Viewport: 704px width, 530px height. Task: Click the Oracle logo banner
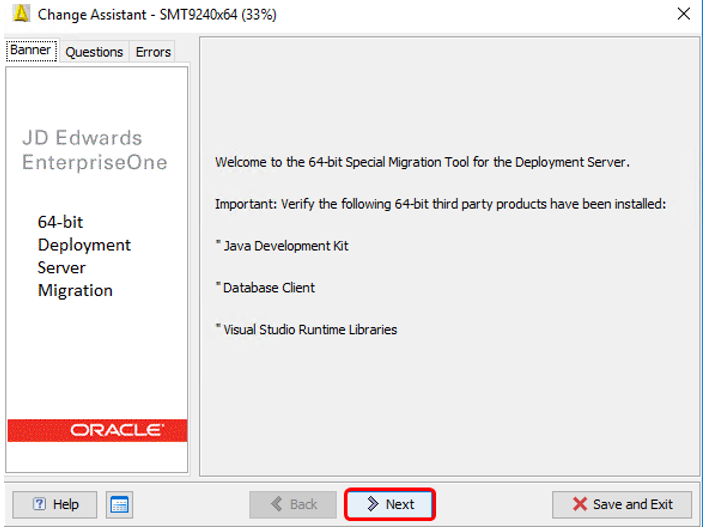pyautogui.click(x=97, y=430)
